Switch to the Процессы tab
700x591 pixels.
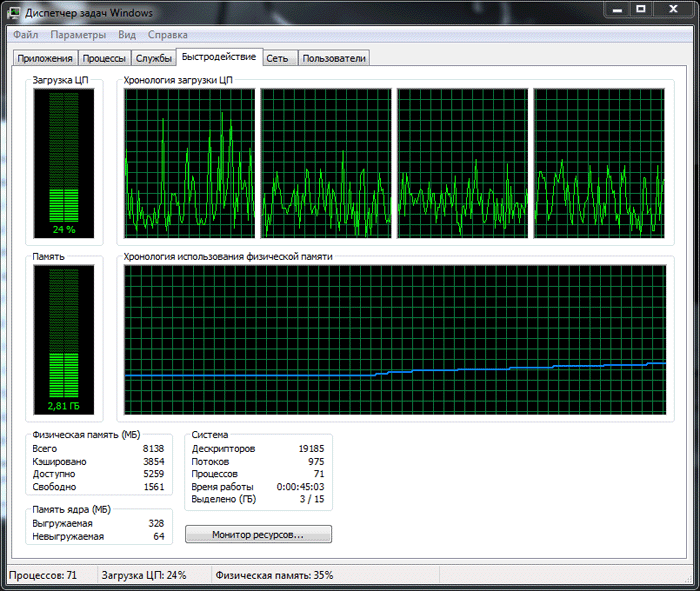pos(104,58)
